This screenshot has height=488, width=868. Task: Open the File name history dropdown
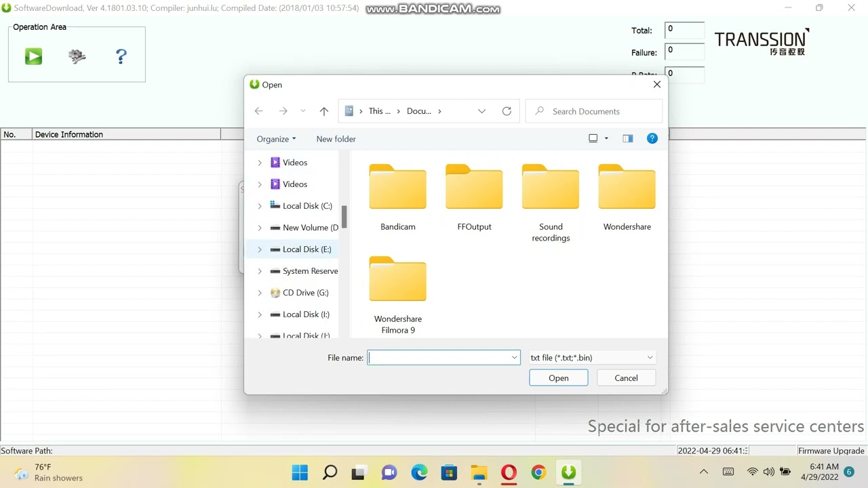coord(514,358)
